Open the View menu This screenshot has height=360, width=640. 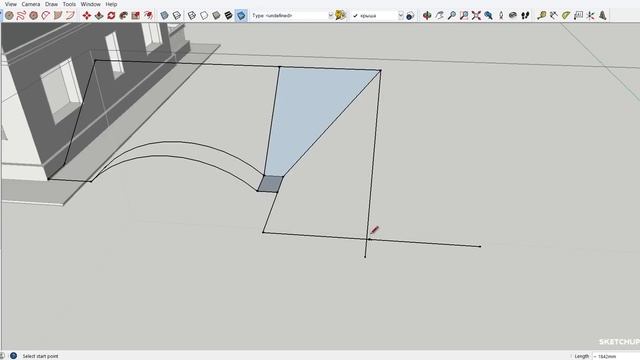(11, 4)
